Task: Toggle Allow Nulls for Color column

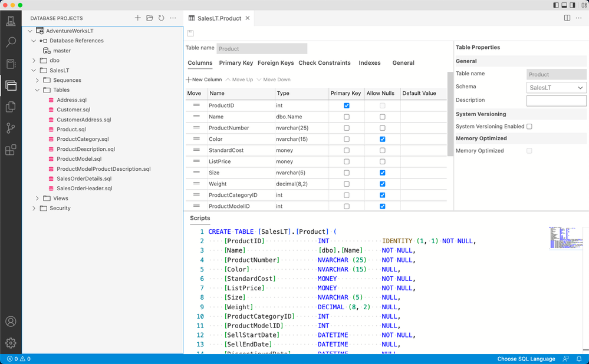Action: point(383,139)
